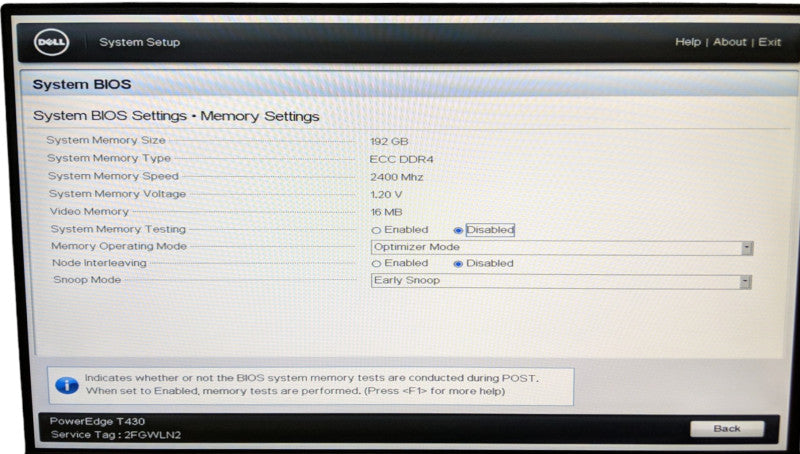Click the Back button

click(x=727, y=428)
